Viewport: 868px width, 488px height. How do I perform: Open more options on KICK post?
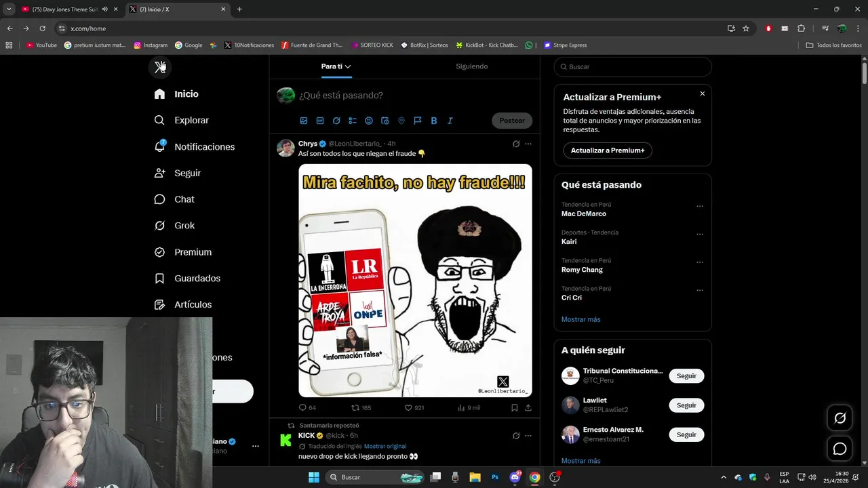[528, 436]
